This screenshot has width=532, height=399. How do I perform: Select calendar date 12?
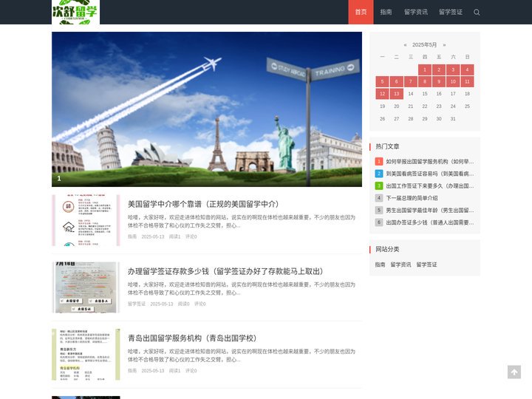click(x=383, y=94)
